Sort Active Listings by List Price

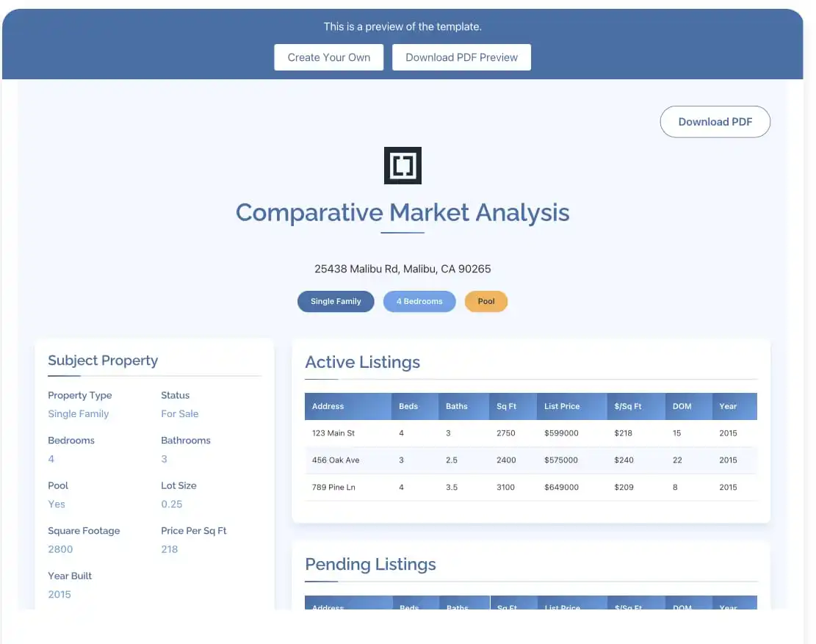(x=563, y=406)
